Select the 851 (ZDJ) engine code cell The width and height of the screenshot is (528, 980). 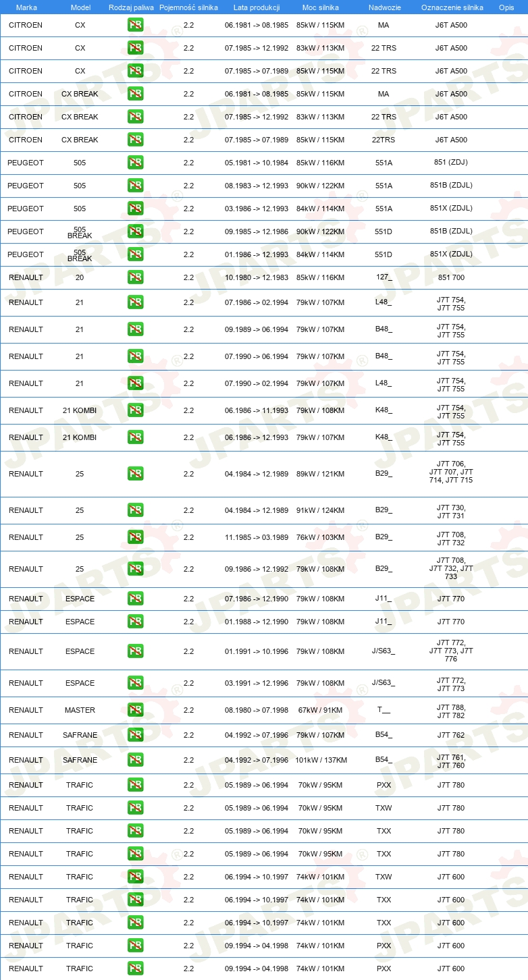tap(451, 162)
